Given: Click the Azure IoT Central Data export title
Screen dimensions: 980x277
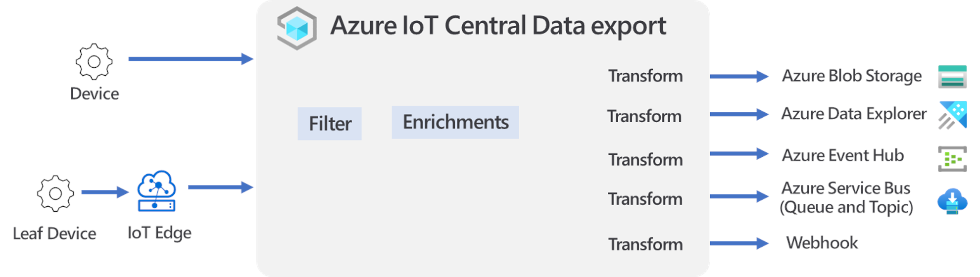Looking at the screenshot, I should 498,26.
